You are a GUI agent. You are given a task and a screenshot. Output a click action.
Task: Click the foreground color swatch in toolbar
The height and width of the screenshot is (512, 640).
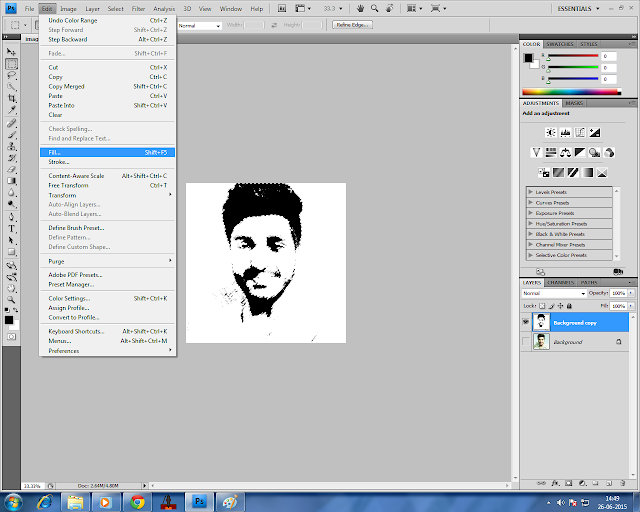9,318
